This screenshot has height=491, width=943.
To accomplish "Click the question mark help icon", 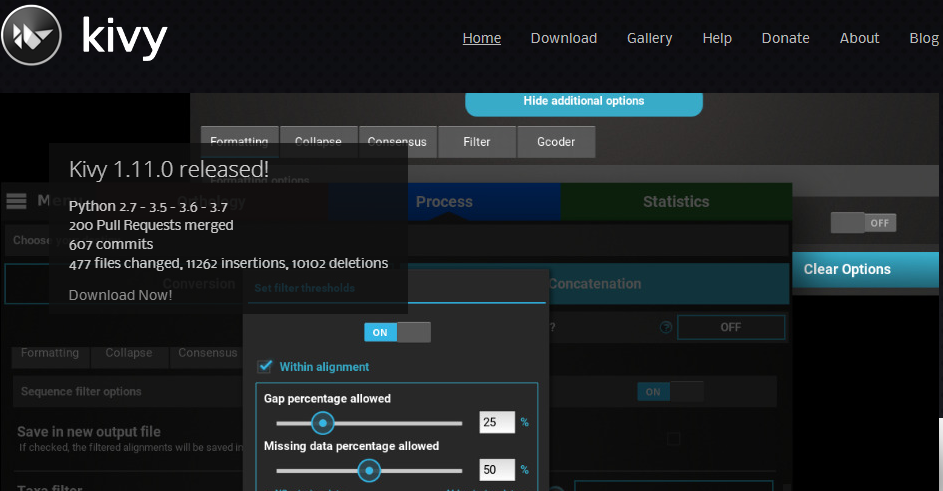I will tap(666, 327).
